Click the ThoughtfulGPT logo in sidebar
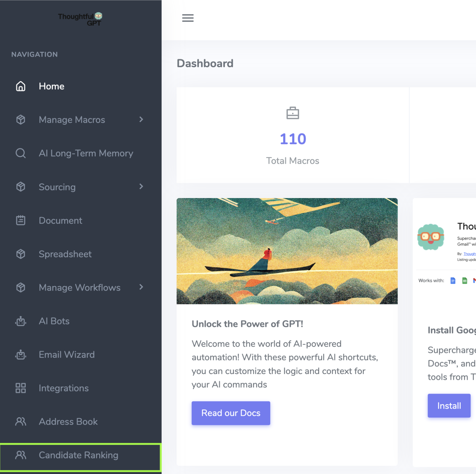This screenshot has width=476, height=474. [80, 19]
